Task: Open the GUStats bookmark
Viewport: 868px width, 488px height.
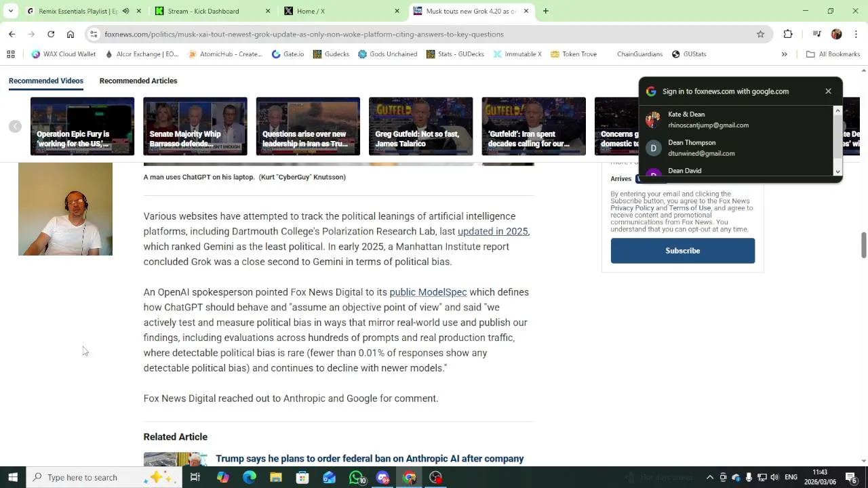Action: coord(689,54)
